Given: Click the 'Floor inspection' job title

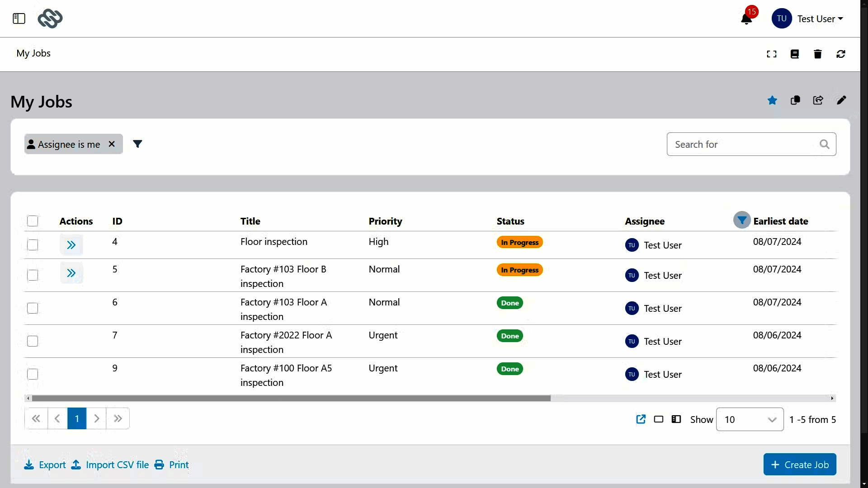Looking at the screenshot, I should pyautogui.click(x=274, y=242).
